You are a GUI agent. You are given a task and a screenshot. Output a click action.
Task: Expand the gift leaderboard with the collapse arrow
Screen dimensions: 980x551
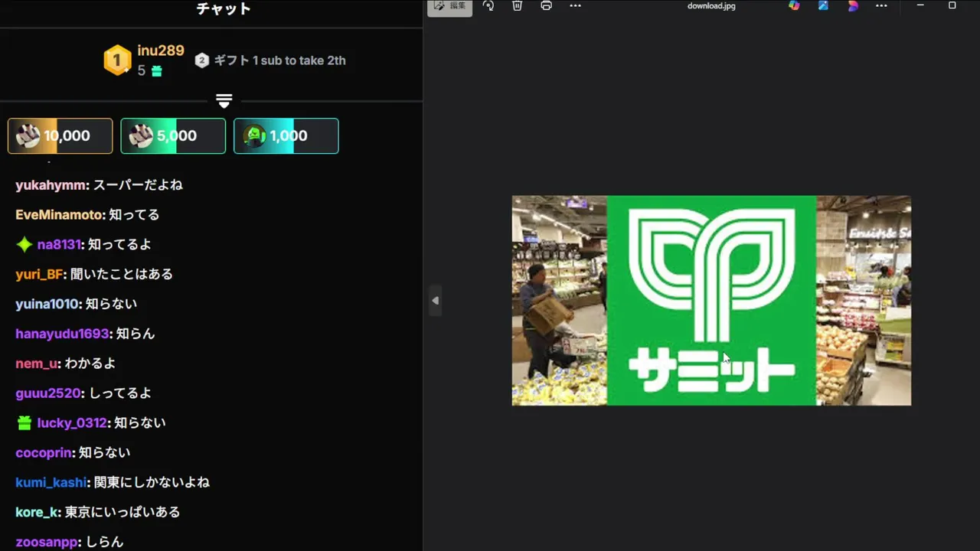tap(224, 101)
